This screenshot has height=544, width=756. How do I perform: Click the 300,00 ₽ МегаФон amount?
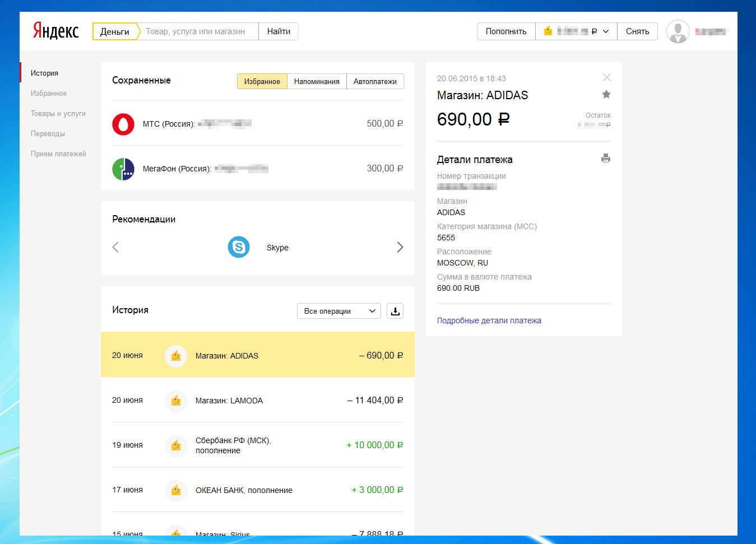tap(385, 168)
